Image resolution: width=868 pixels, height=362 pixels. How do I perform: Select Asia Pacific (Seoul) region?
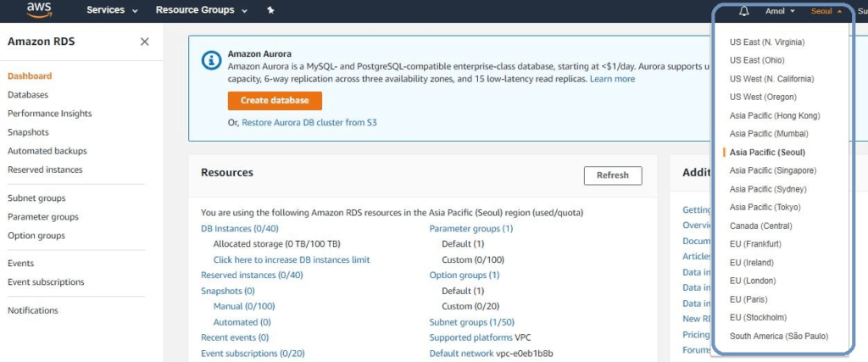tap(767, 153)
